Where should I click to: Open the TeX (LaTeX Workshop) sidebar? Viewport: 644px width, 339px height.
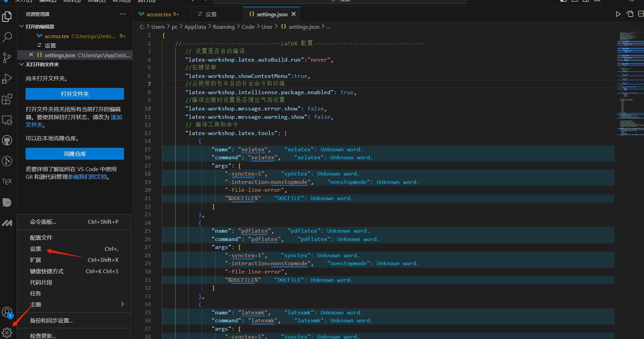[7, 181]
